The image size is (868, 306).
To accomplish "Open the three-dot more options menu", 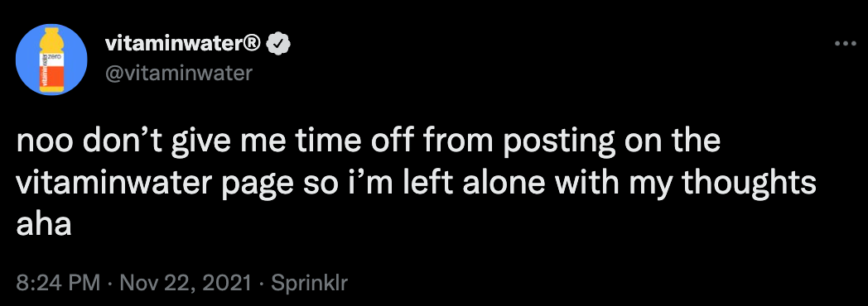I will [846, 44].
